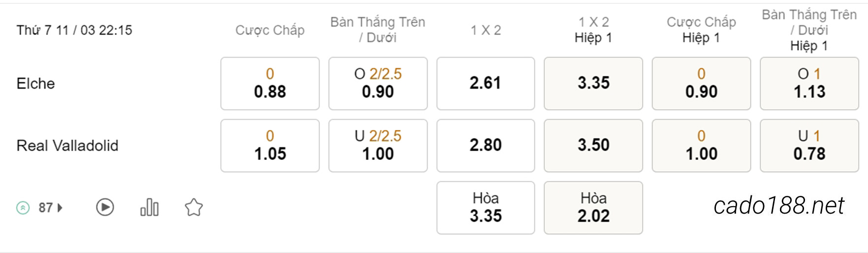
Task: Pick Over 2/2.5 goals at 0.90
Action: pos(378,83)
